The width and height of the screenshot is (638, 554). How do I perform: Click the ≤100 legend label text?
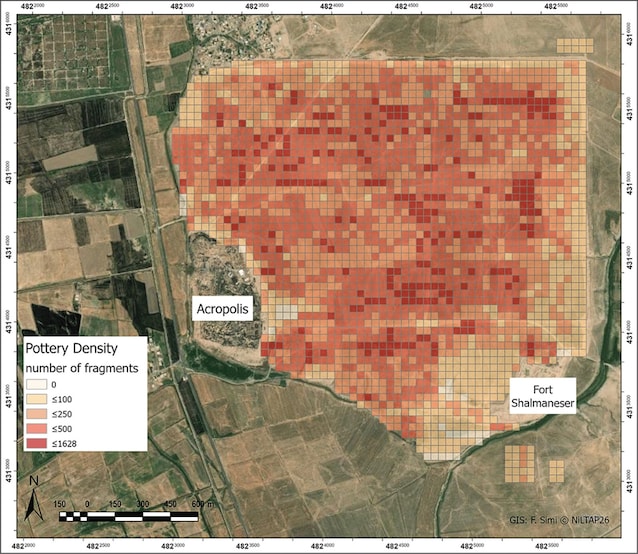click(62, 399)
